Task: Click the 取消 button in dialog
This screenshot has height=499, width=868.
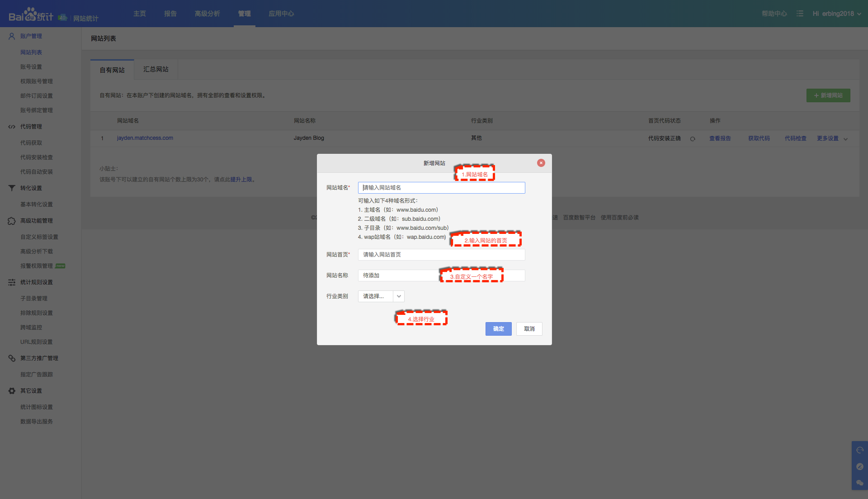Action: [x=529, y=329]
